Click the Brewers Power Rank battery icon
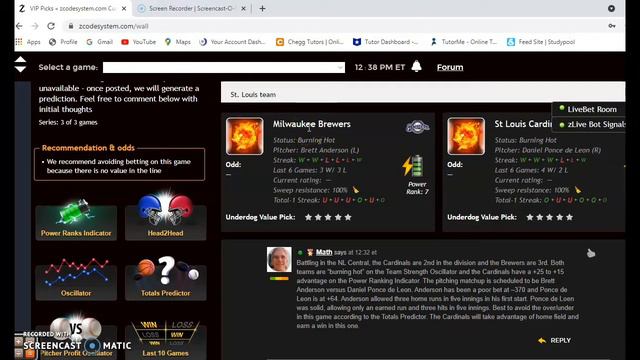The image size is (640, 360). point(413,166)
